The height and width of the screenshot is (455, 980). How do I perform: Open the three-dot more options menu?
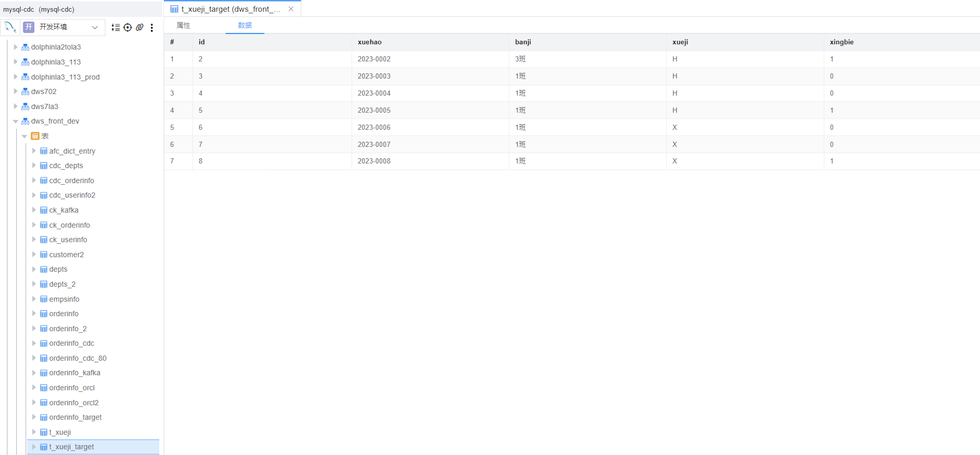152,27
